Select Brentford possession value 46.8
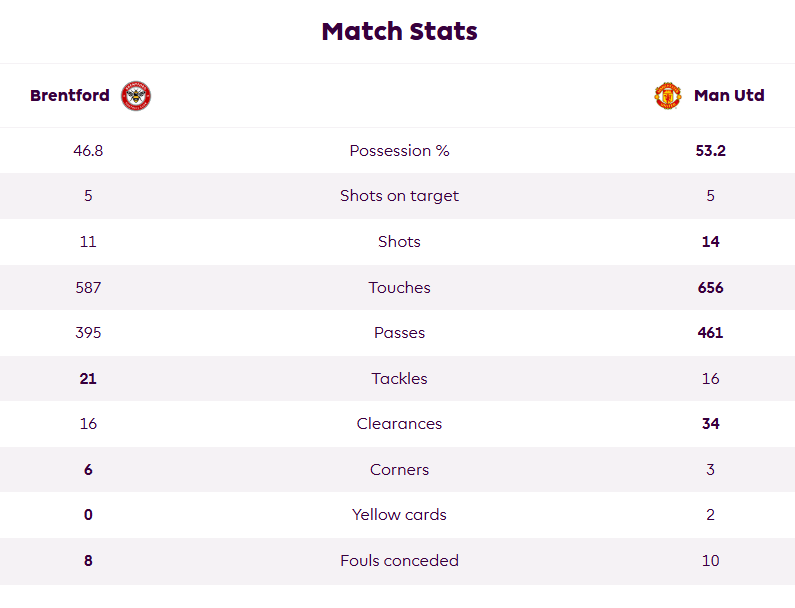Viewport: 795px width, 608px height. pos(88,151)
